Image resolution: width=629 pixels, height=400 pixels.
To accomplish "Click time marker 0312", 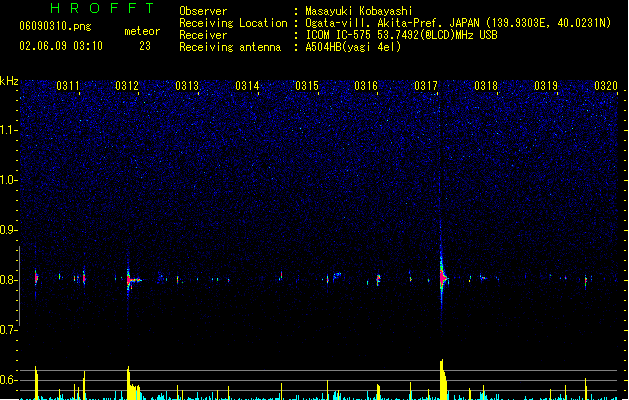I will [x=127, y=86].
